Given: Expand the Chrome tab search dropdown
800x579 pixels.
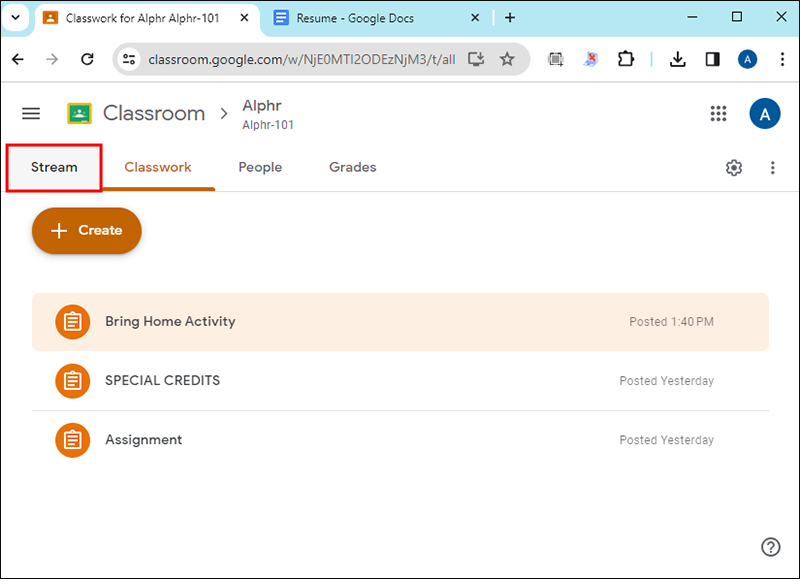Looking at the screenshot, I should pos(15,18).
